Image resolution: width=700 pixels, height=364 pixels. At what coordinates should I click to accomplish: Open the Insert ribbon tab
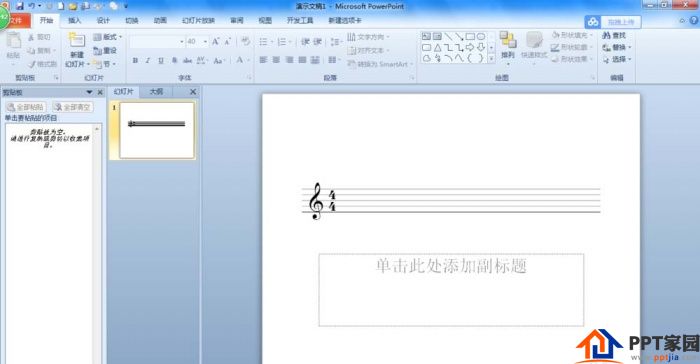tap(75, 21)
